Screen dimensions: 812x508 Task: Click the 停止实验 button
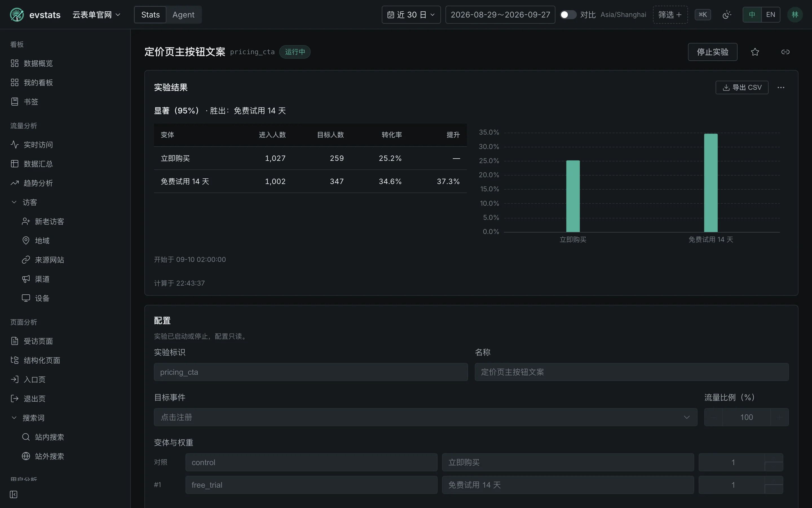click(712, 52)
